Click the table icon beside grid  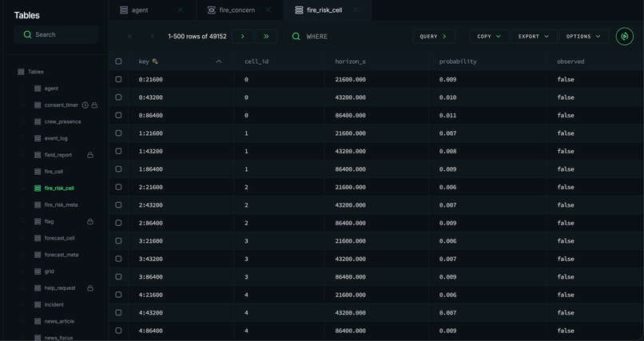pos(38,272)
